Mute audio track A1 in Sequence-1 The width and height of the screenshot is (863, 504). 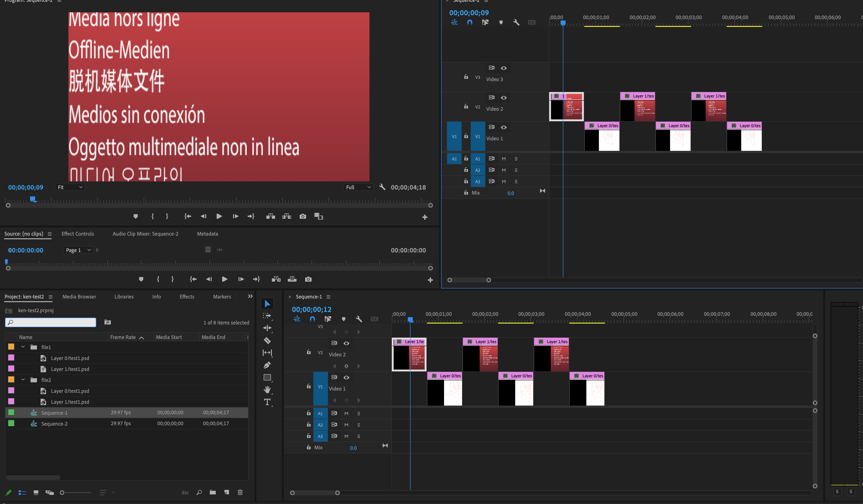pyautogui.click(x=346, y=413)
